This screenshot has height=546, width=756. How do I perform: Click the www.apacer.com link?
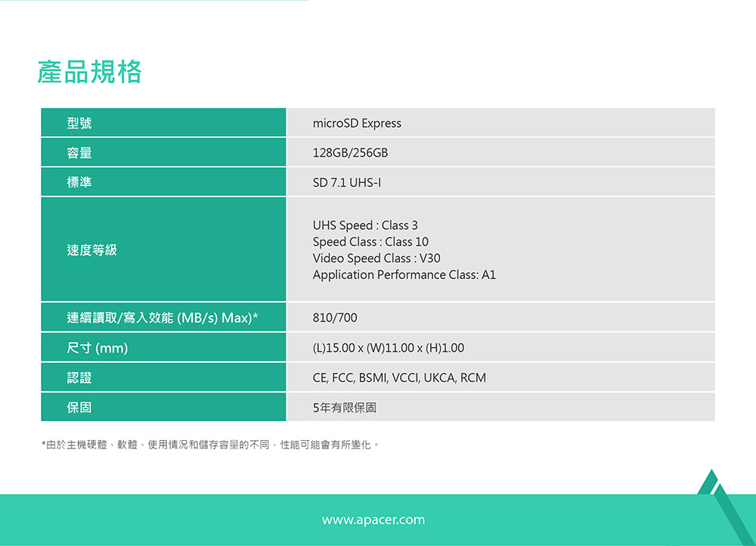pos(373,520)
